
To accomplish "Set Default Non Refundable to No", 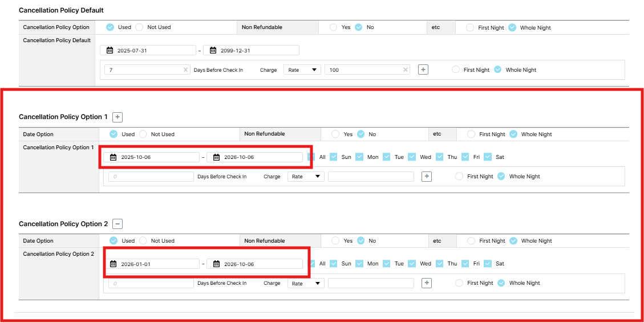I will (x=359, y=27).
